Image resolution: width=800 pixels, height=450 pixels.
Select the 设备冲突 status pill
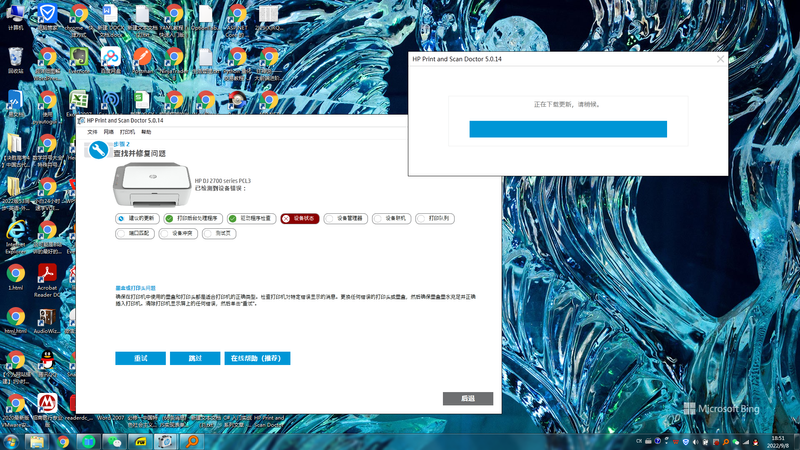178,234
